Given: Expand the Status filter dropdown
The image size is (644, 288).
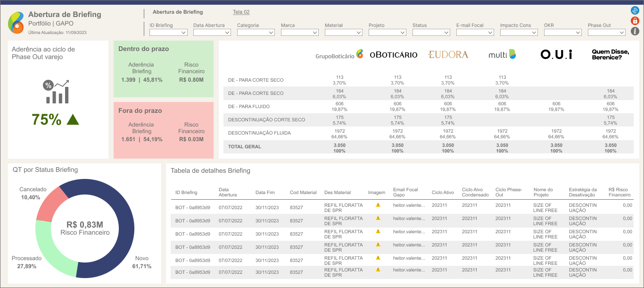Looking at the screenshot, I should (x=431, y=33).
